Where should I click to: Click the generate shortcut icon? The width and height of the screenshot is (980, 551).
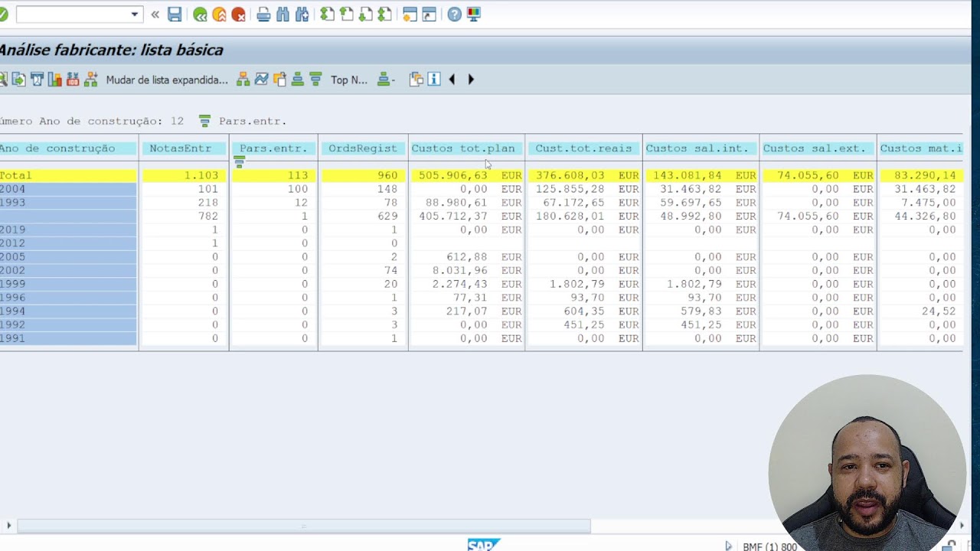click(x=429, y=15)
